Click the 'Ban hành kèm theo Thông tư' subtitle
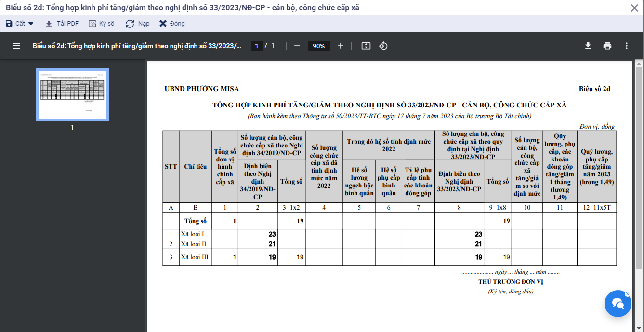Screen dimensions: 644x332 [x=390, y=116]
